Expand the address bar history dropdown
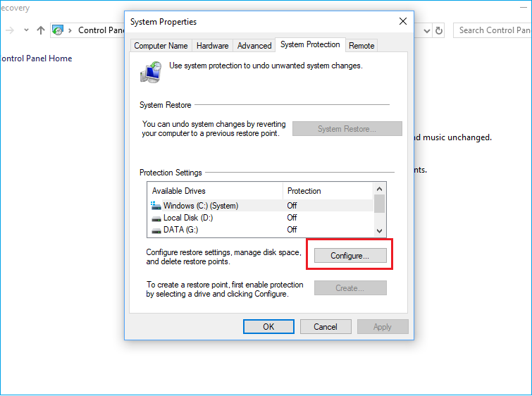The image size is (532, 396). pos(426,30)
